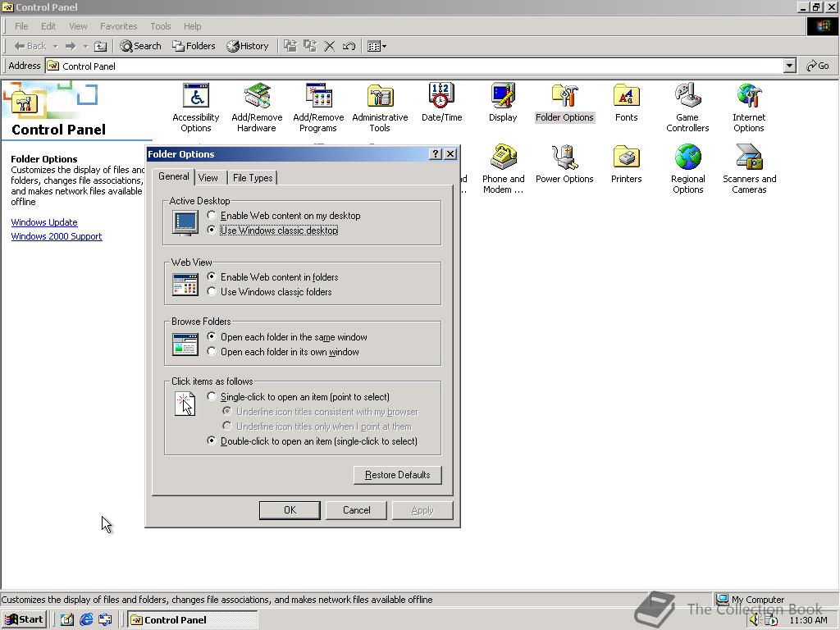Open the Windows Update link

[44, 222]
